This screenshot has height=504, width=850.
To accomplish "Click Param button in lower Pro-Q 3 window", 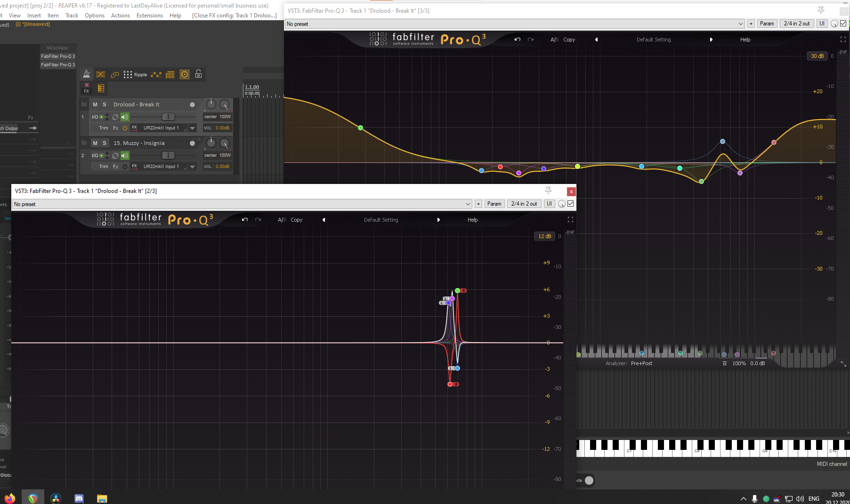I will [x=494, y=204].
